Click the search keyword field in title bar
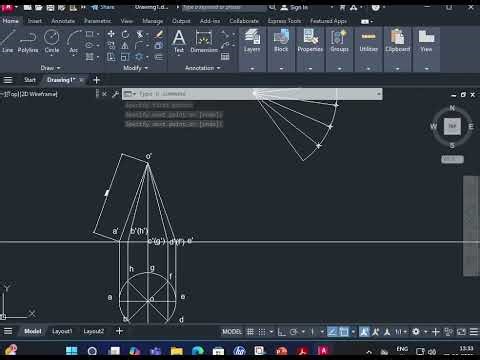The width and height of the screenshot is (480, 360). [x=224, y=7]
